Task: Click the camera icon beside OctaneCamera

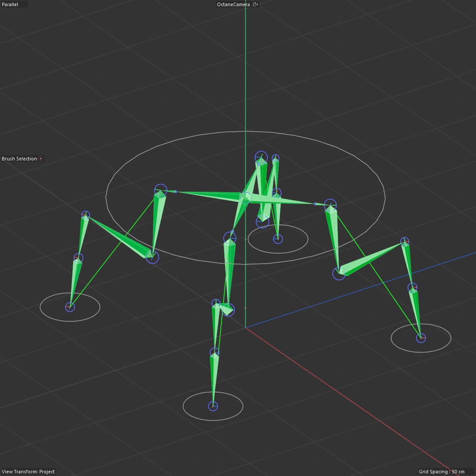Action: click(x=255, y=4)
